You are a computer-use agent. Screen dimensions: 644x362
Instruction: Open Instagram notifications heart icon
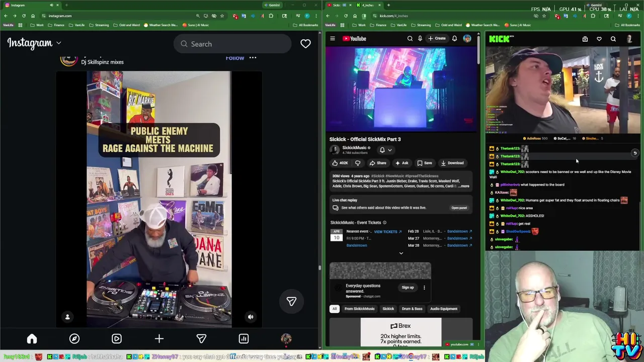click(x=305, y=44)
